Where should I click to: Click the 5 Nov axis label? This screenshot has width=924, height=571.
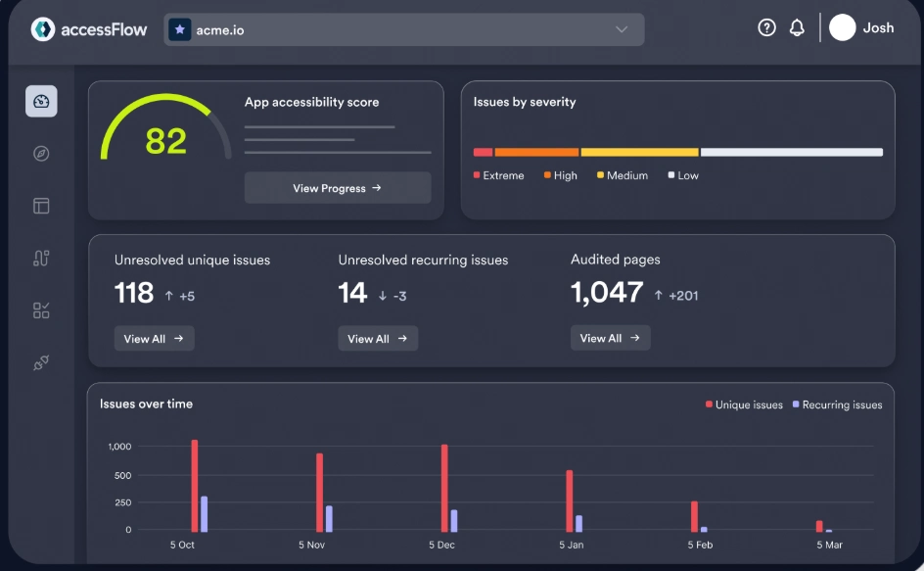[311, 545]
